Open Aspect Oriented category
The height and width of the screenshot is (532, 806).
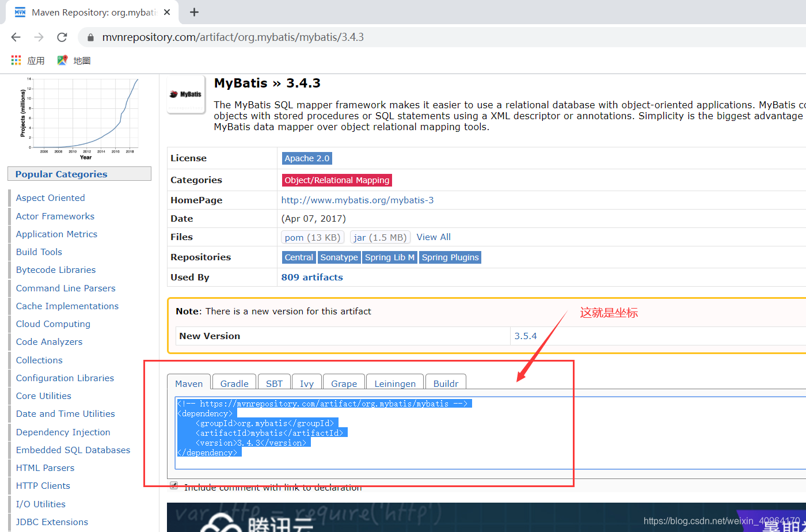[50, 198]
